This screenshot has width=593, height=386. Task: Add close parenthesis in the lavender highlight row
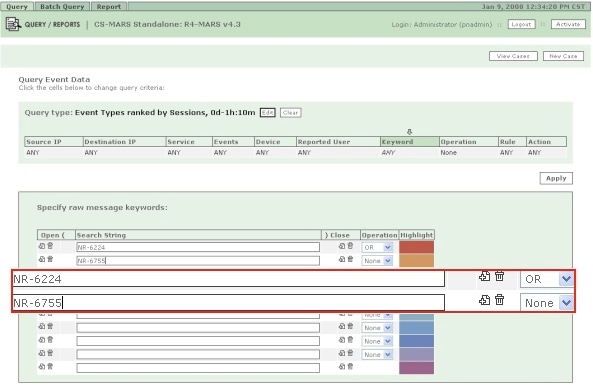click(x=342, y=353)
